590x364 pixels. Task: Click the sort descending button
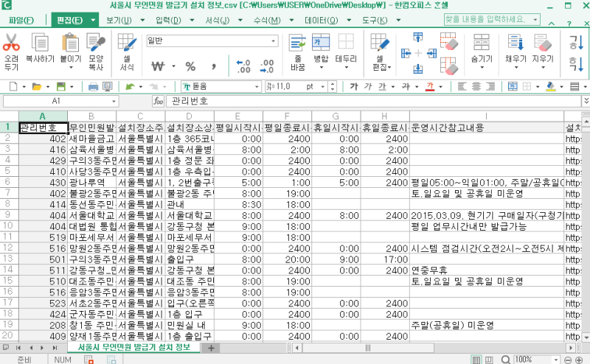[576, 64]
